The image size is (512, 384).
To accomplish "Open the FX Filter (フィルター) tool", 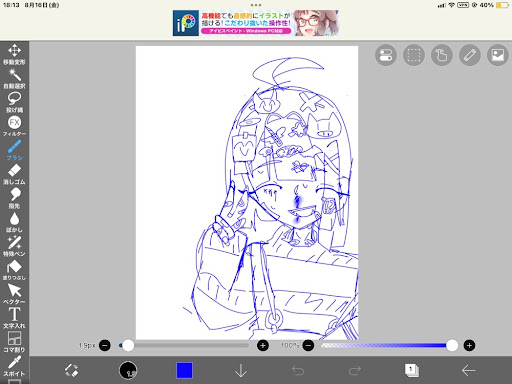I will coord(14,126).
